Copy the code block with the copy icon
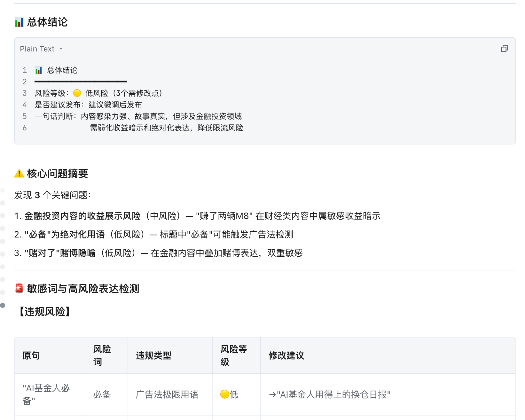This screenshot has height=420, width=525. coord(504,49)
